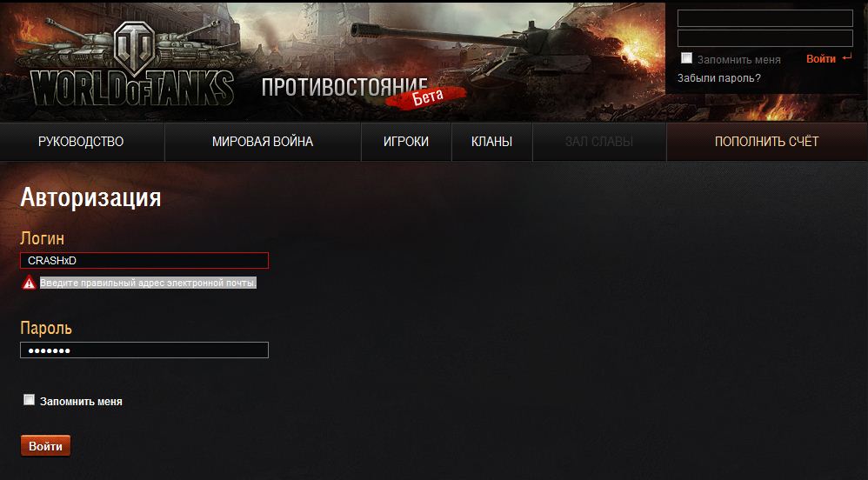Screen dimensions: 868x480
Task: Open the МИРОВАЯ ВОЙНА menu item
Action: point(263,142)
